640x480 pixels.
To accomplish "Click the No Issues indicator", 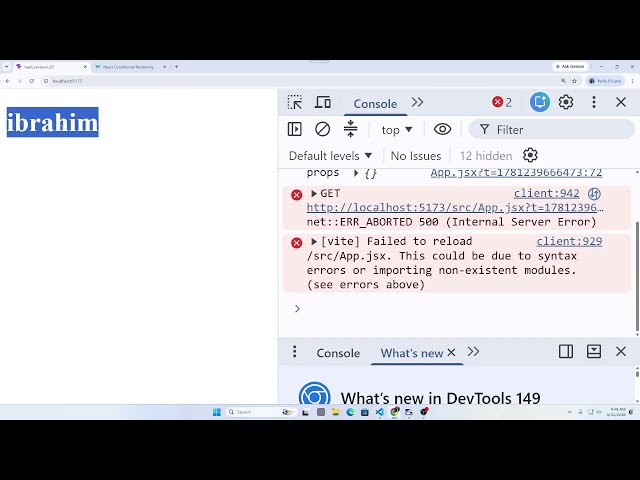I will click(416, 156).
